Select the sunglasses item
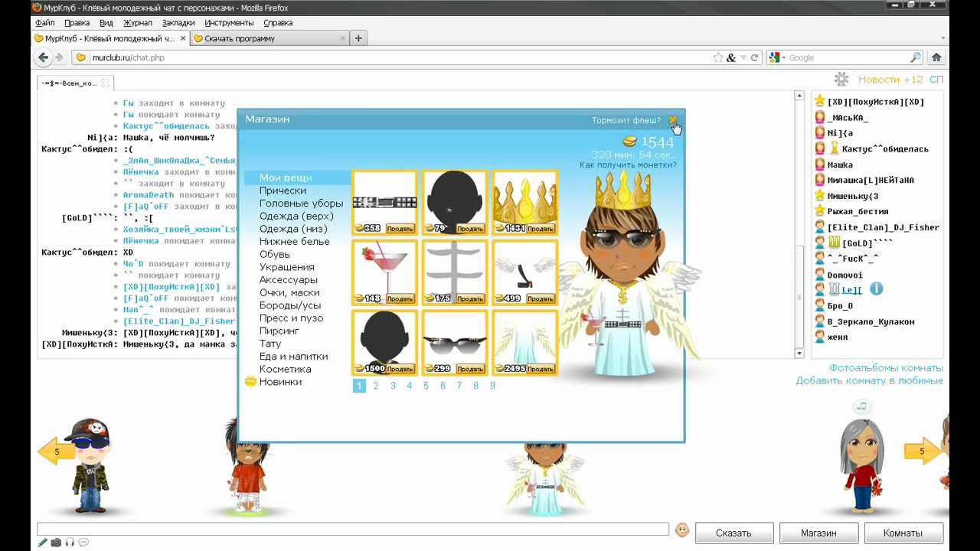The image size is (980, 551). pos(455,343)
